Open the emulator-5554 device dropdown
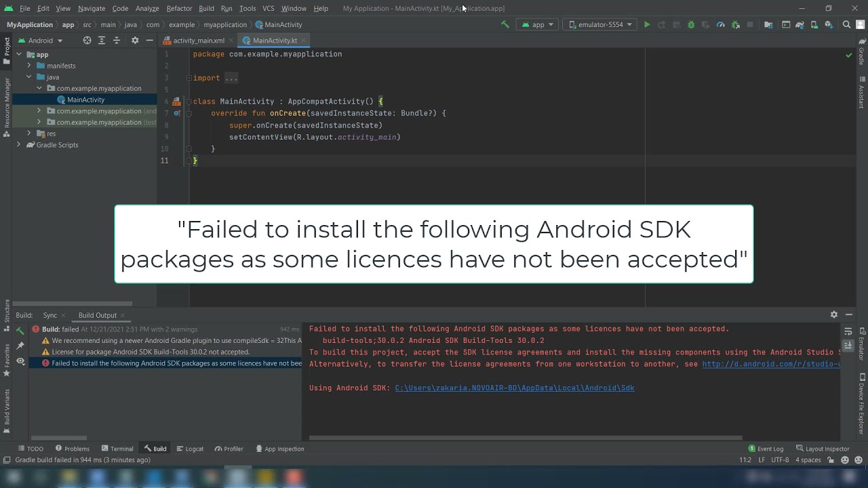 click(x=599, y=24)
